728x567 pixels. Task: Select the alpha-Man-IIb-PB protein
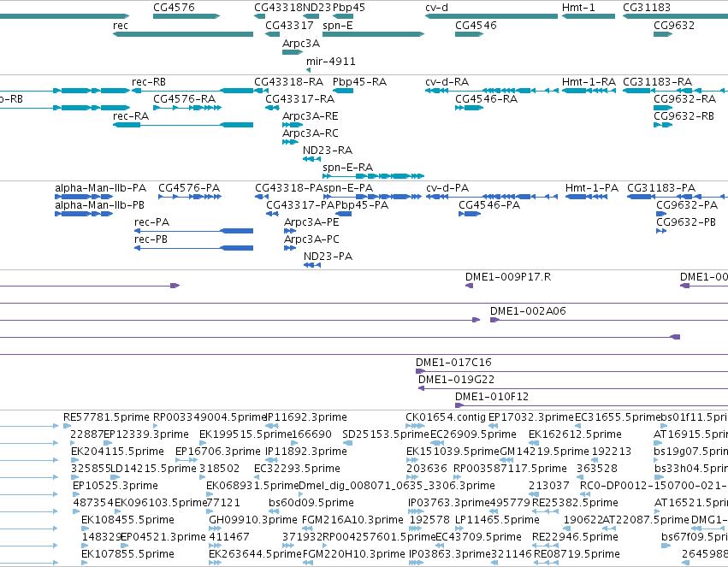click(x=84, y=214)
